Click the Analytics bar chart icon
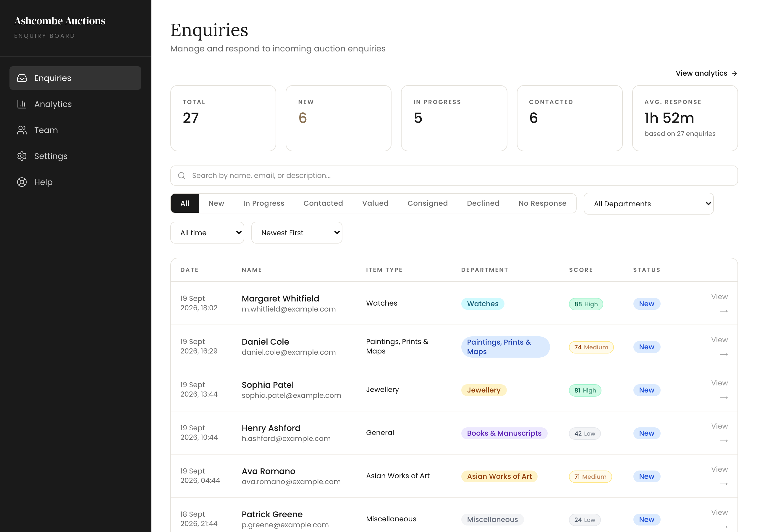Viewport: 757px width, 532px height. click(x=22, y=104)
